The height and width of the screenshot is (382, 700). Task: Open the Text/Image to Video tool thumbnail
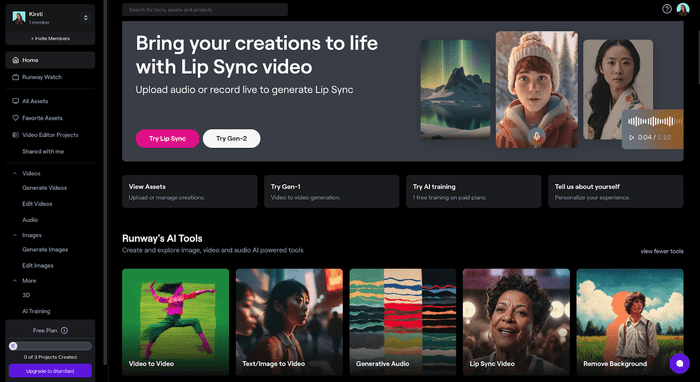tap(289, 322)
